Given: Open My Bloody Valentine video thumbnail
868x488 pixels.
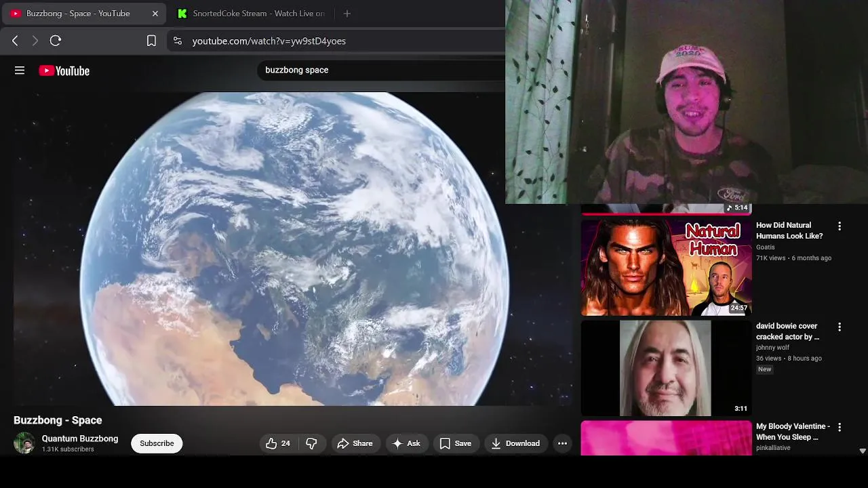Looking at the screenshot, I should tap(666, 438).
